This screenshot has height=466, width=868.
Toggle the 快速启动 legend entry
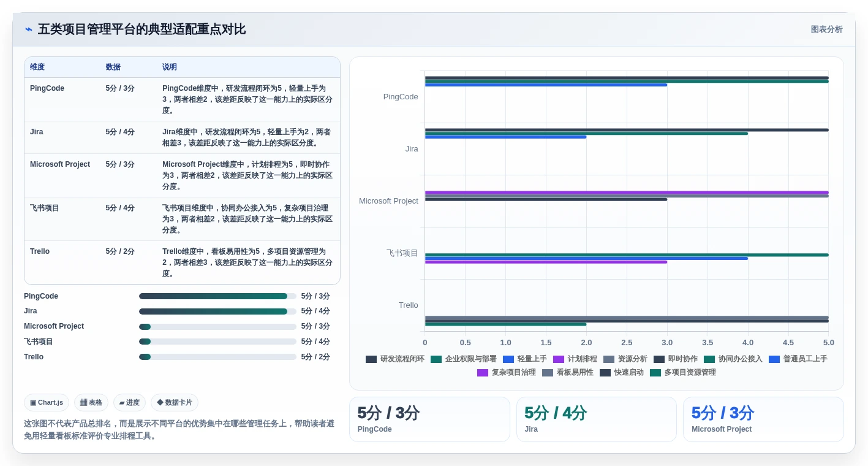[622, 373]
